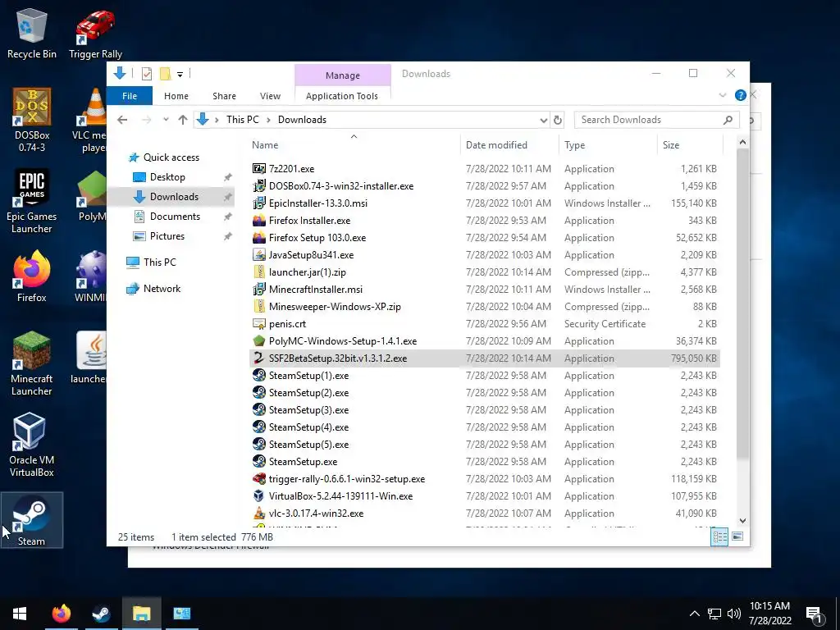
Task: Click the file list vertical scrollbar
Action: point(742,304)
